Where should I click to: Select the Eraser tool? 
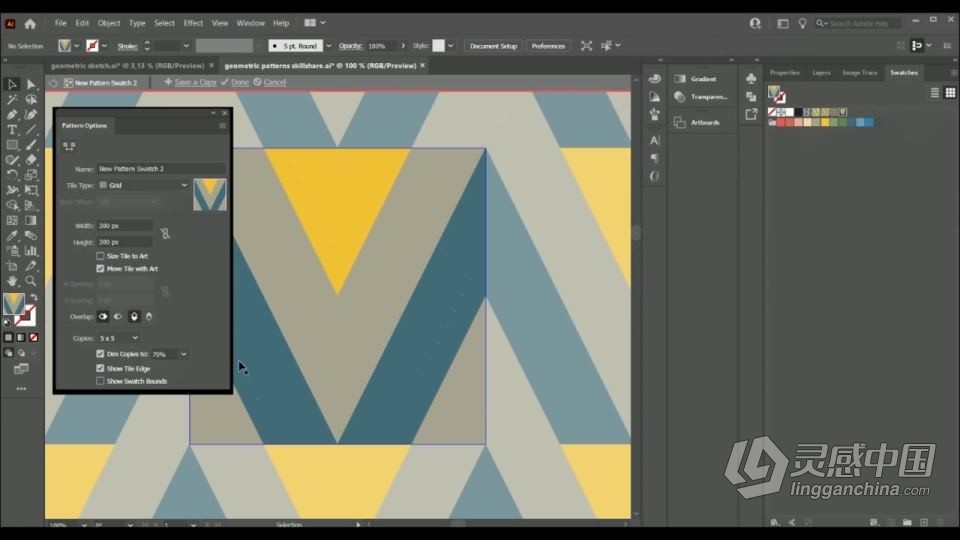tap(31, 160)
